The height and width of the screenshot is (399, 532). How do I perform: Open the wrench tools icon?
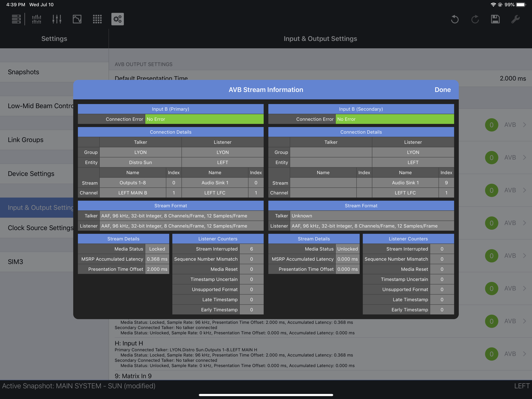click(x=515, y=19)
